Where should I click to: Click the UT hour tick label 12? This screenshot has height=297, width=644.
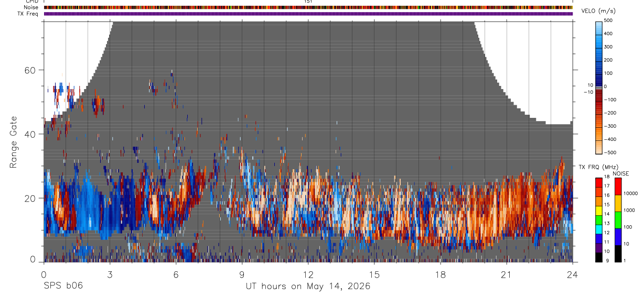[308, 274]
